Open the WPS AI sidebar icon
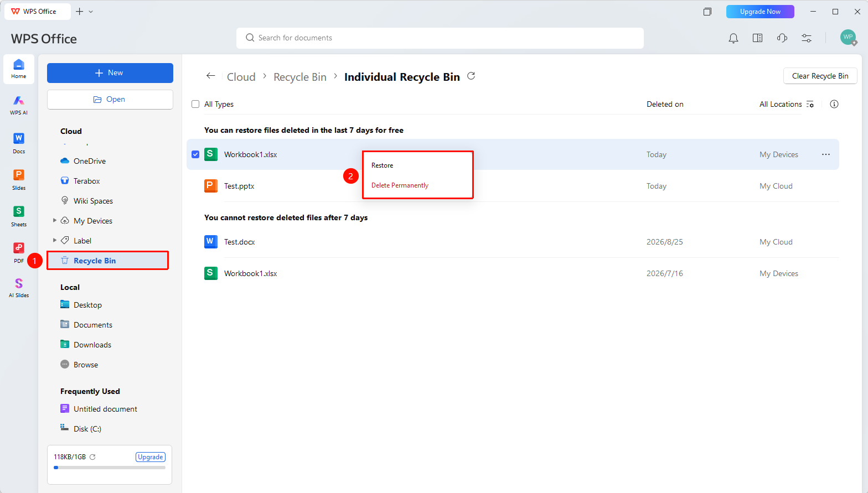Image resolution: width=868 pixels, height=493 pixels. click(19, 105)
